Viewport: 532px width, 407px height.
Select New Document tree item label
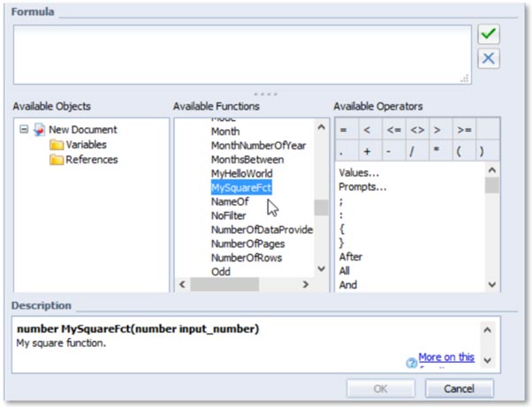click(83, 130)
